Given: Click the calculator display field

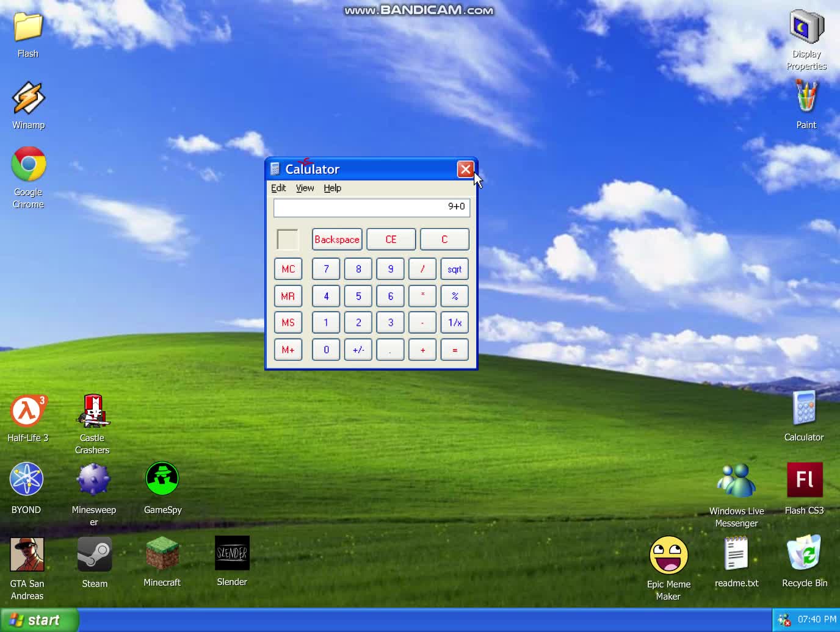Looking at the screenshot, I should 371,207.
